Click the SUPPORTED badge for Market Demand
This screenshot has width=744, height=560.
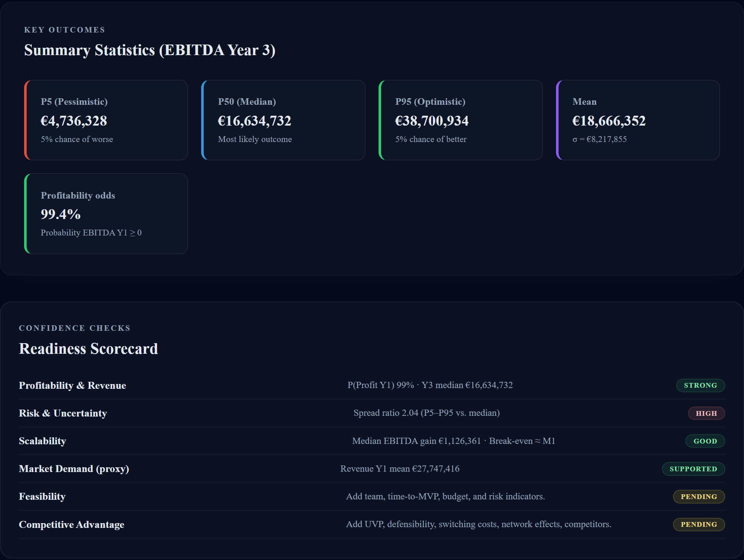[x=693, y=469]
